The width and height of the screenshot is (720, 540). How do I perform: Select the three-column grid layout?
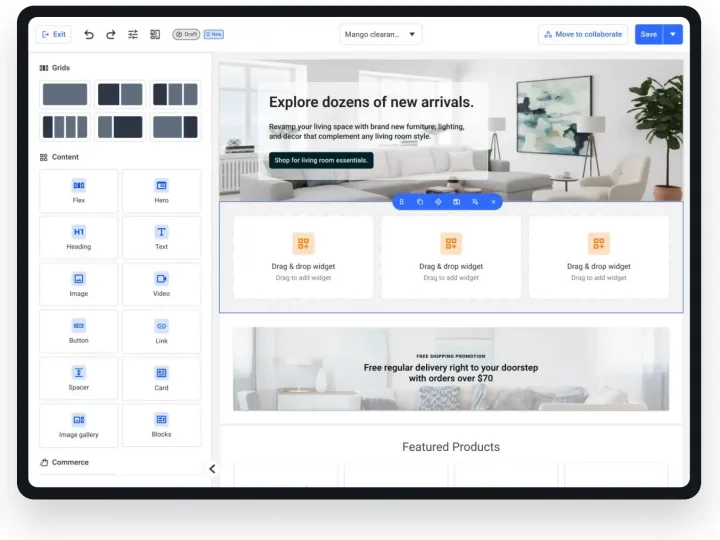point(175,94)
